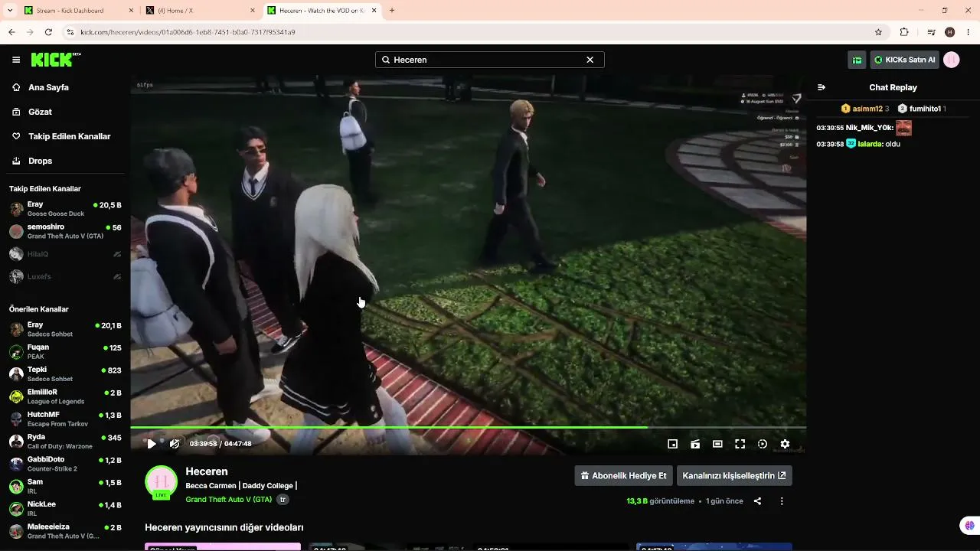Collapse the Chat Replay panel

(822, 87)
